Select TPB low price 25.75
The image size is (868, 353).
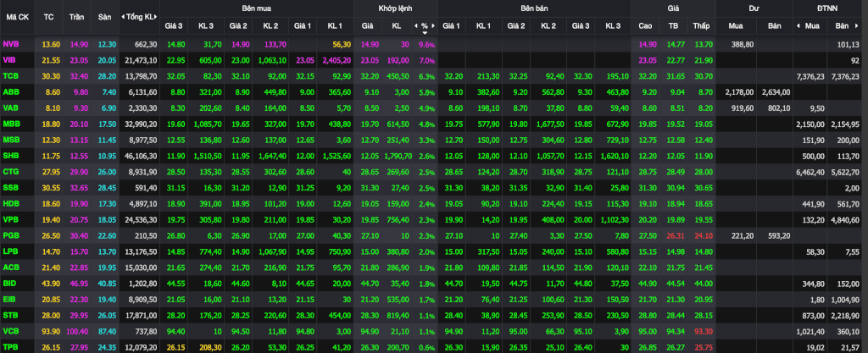(703, 347)
